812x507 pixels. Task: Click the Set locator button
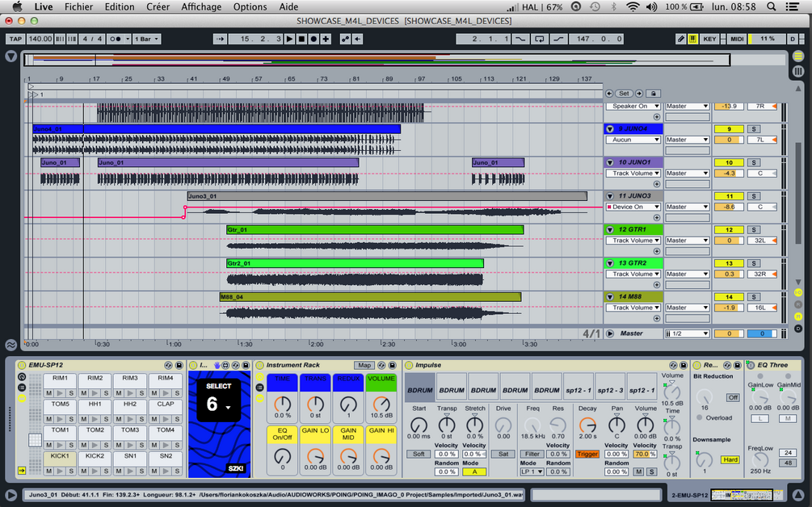(x=624, y=94)
